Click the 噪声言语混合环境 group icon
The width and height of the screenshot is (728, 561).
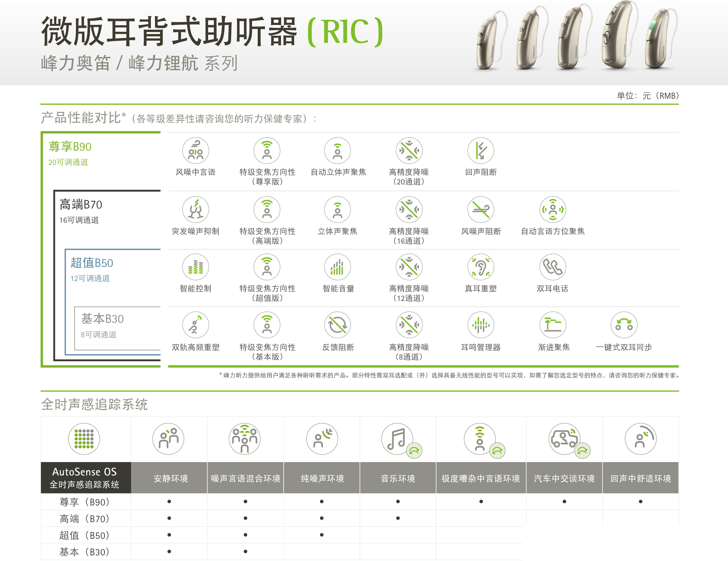coord(245,439)
